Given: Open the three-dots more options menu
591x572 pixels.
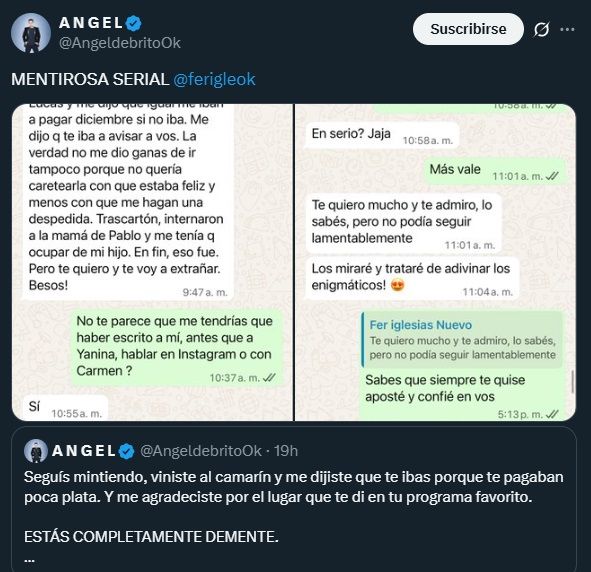Looking at the screenshot, I should point(567,29).
